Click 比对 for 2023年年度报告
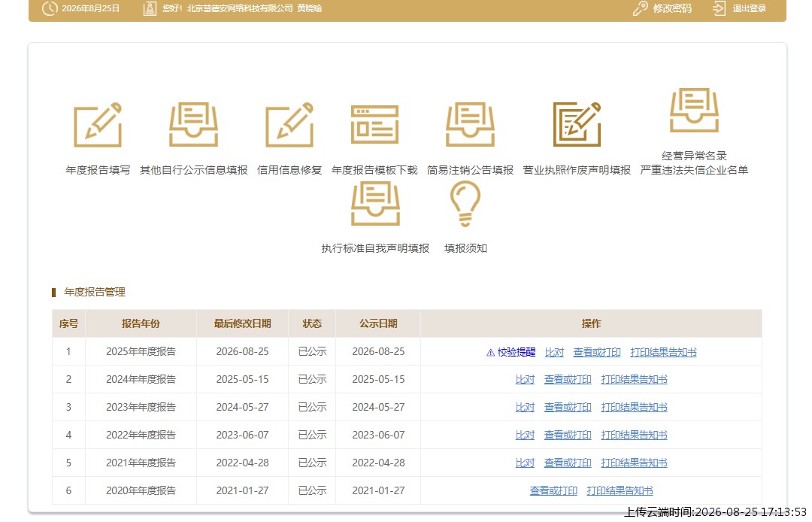The width and height of the screenshot is (812, 522). [525, 408]
